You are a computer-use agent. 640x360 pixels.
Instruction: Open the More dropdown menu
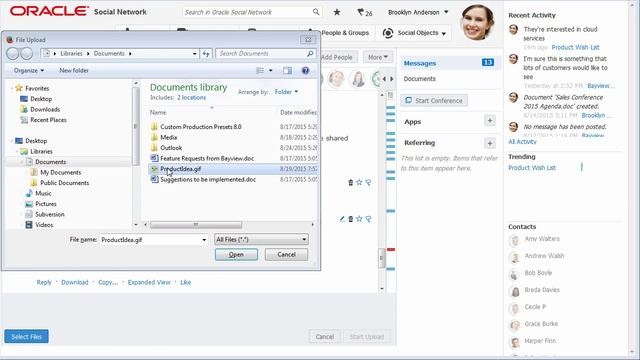(x=378, y=57)
